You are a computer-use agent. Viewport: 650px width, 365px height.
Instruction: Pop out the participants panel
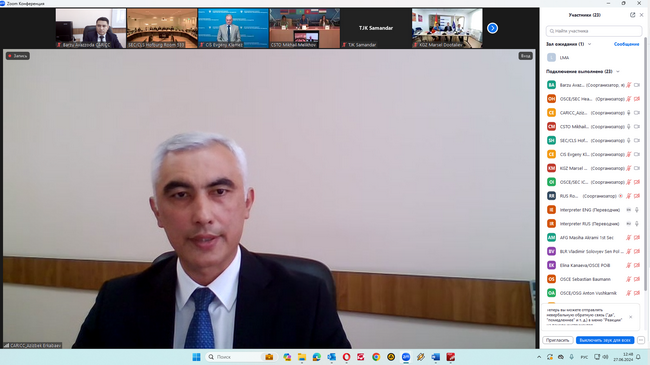(632, 15)
